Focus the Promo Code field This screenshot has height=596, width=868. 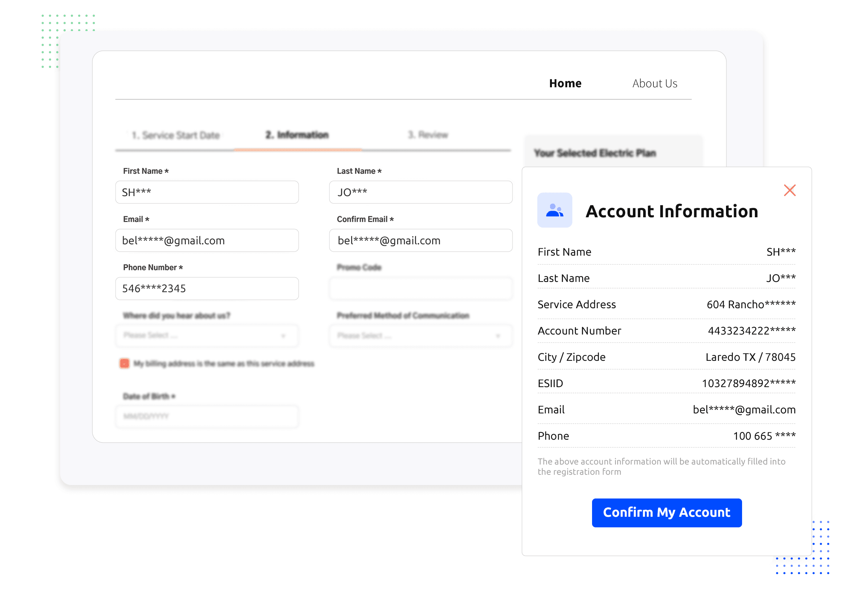[x=420, y=289]
